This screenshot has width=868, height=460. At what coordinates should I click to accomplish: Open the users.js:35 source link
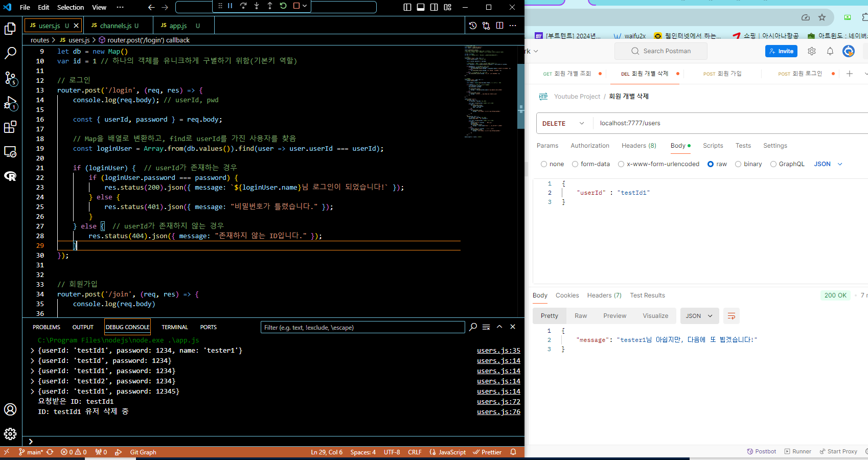(498, 351)
